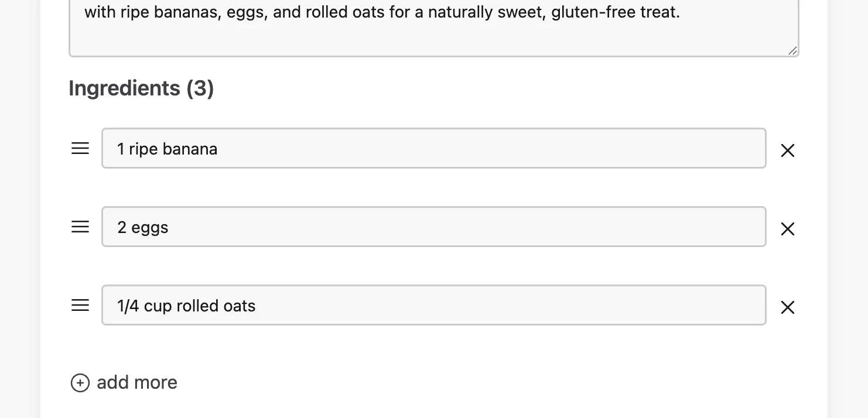
Task: Place cursor after 'treat.' in the description
Action: click(681, 12)
